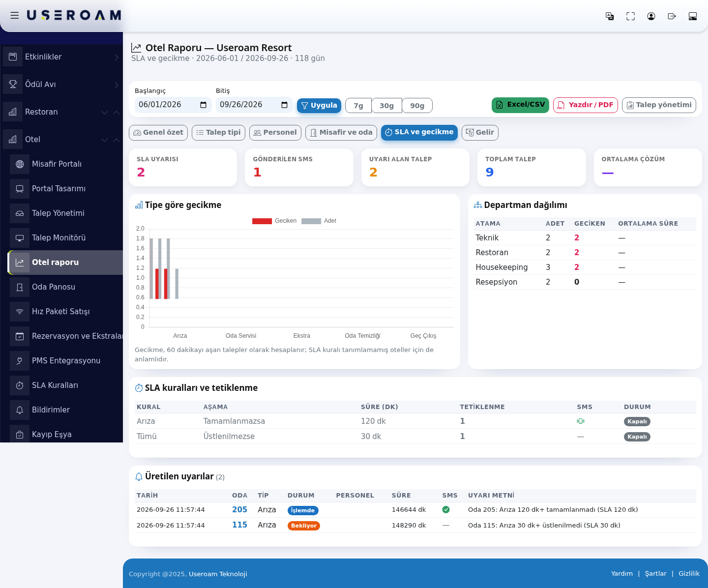Screen dimensions: 708x588
Task: Switch to the Genel özet tab
Action: 158,133
